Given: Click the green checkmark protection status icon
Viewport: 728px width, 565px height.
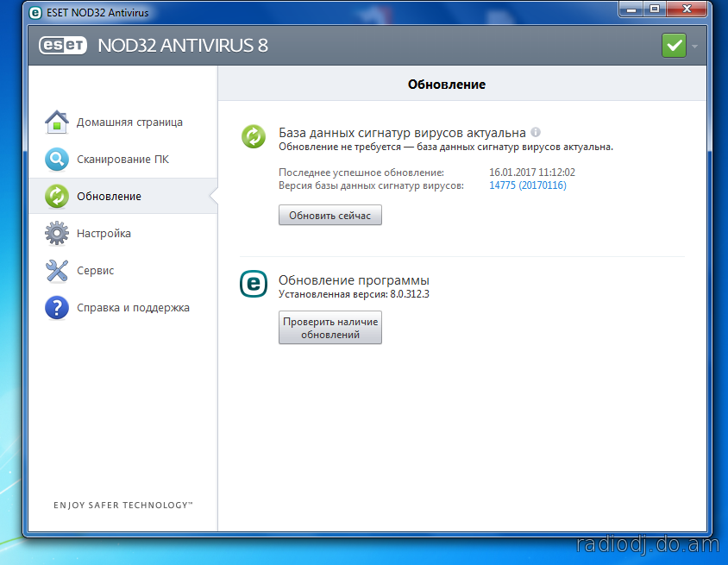Looking at the screenshot, I should click(x=675, y=46).
